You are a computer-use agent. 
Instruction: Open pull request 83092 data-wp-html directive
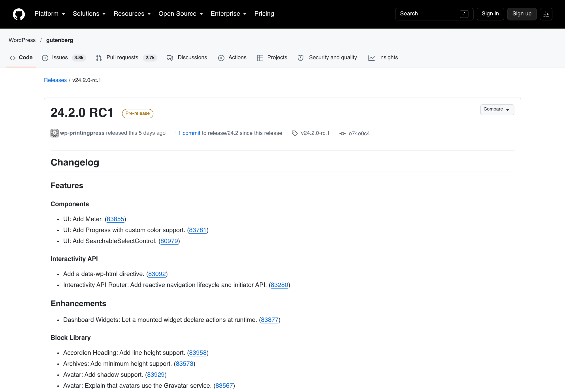[157, 274]
